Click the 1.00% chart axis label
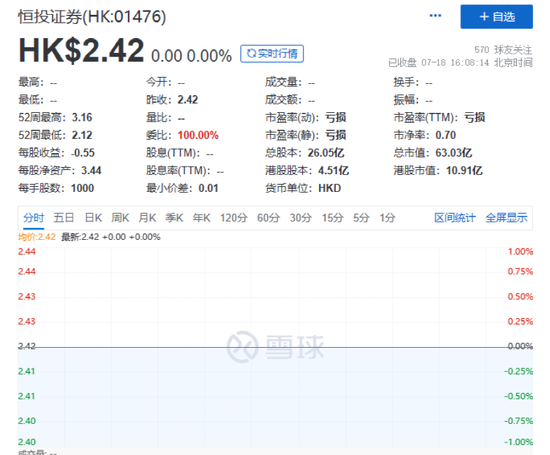 point(521,252)
